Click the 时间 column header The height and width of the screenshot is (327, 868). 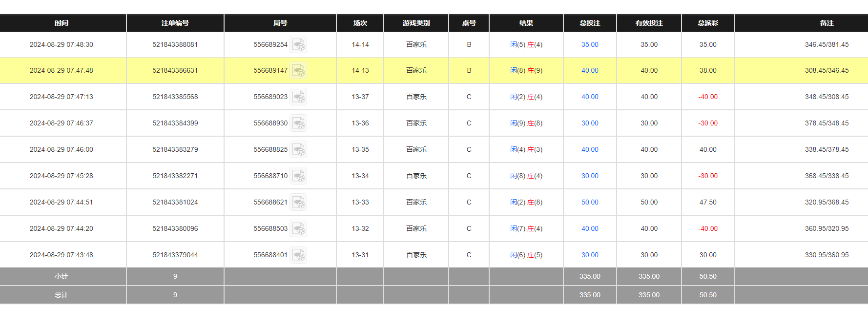pyautogui.click(x=62, y=23)
